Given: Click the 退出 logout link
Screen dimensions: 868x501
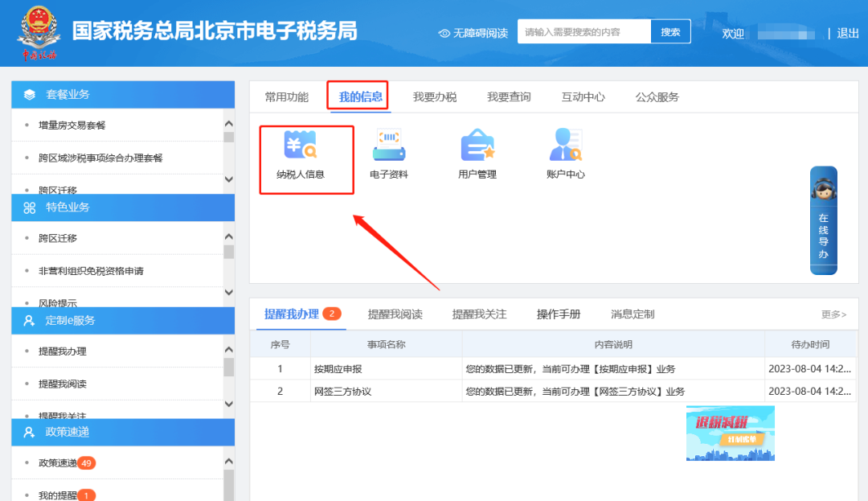Looking at the screenshot, I should pos(848,33).
